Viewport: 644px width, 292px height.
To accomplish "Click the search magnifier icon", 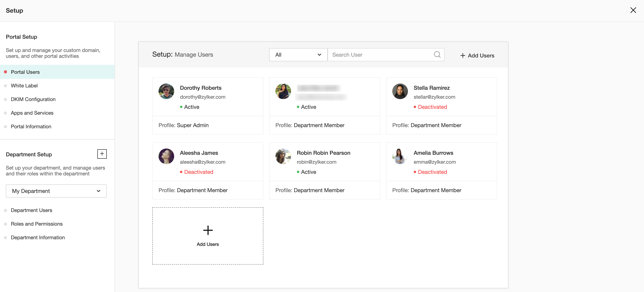I will click(437, 55).
